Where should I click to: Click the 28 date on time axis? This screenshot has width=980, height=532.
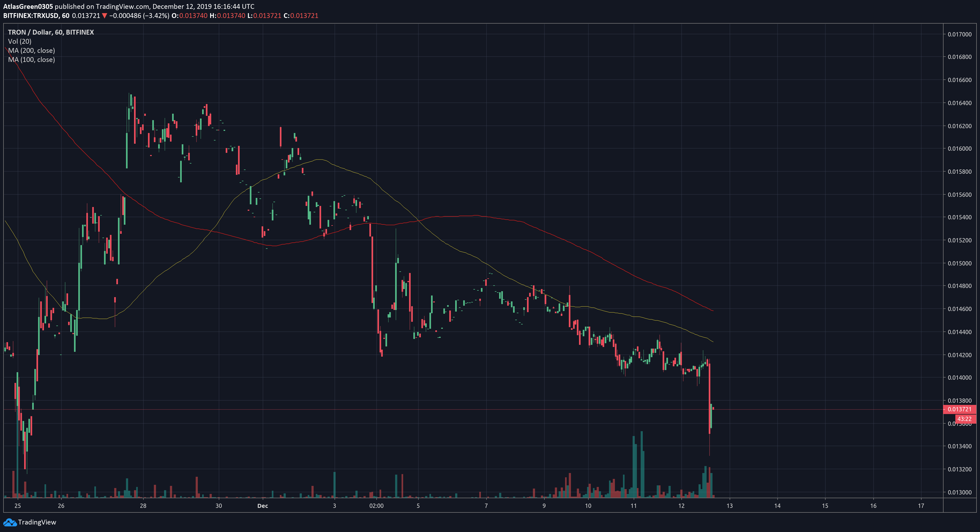143,506
